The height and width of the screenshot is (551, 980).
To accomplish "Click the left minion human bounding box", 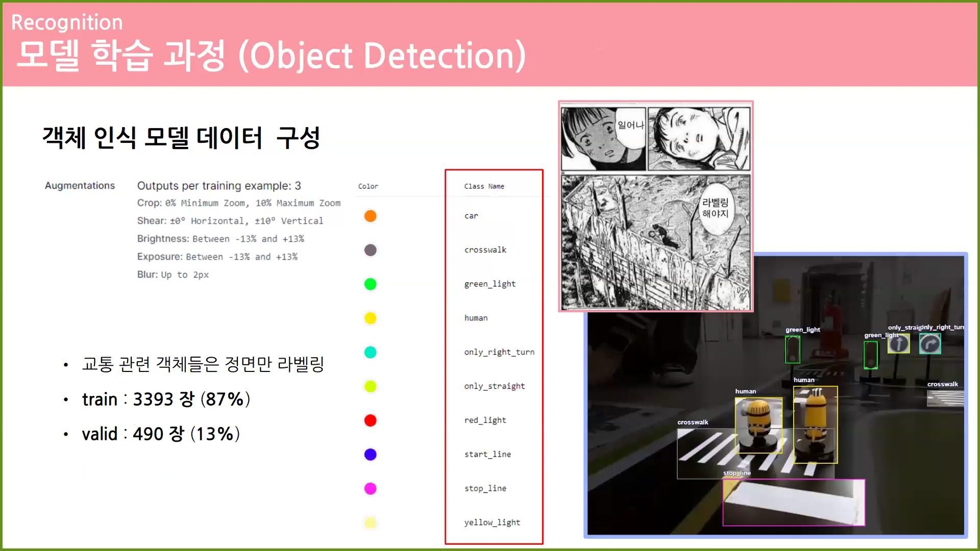I will [758, 425].
